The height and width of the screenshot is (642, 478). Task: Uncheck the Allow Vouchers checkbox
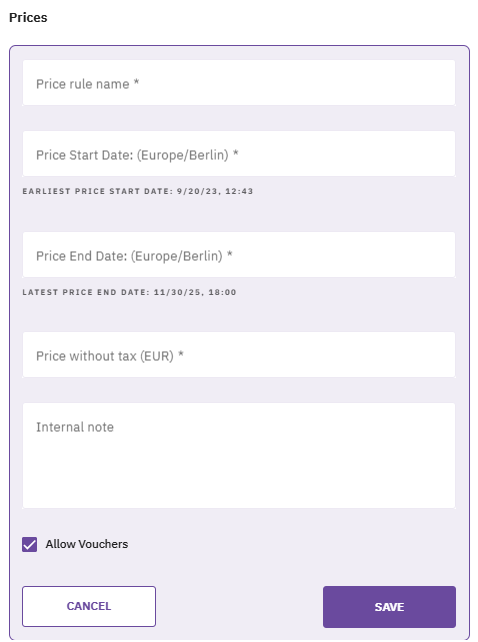[29, 545]
